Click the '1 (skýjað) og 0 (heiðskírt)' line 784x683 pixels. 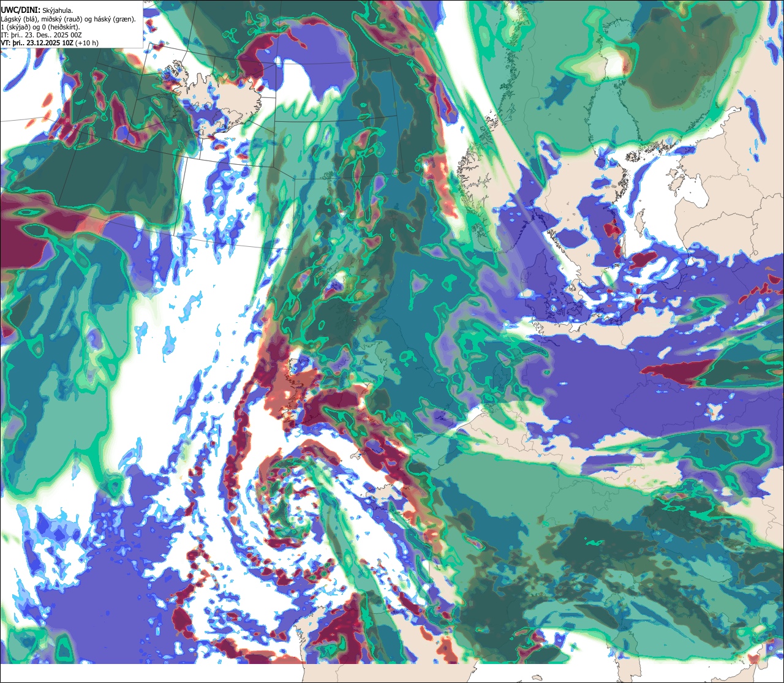pos(40,27)
